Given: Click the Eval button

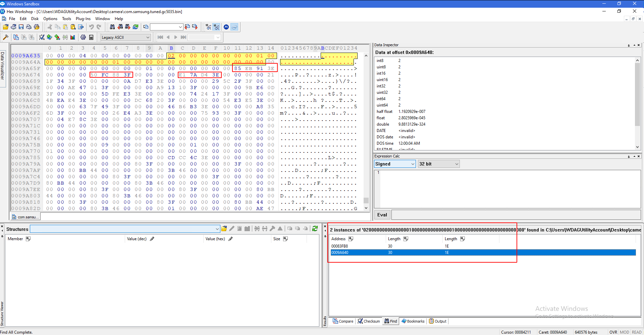Looking at the screenshot, I should (382, 215).
